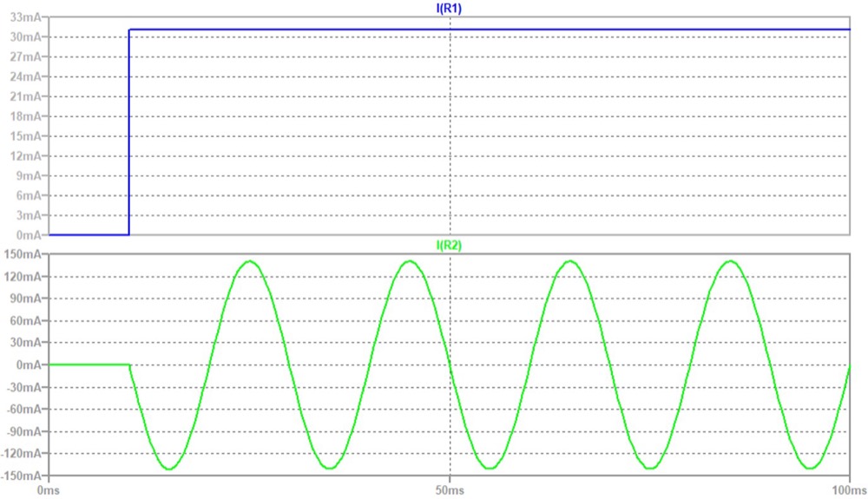Image resolution: width=868 pixels, height=499 pixels.
Task: Click the -30mA axis label
Action: pos(23,387)
